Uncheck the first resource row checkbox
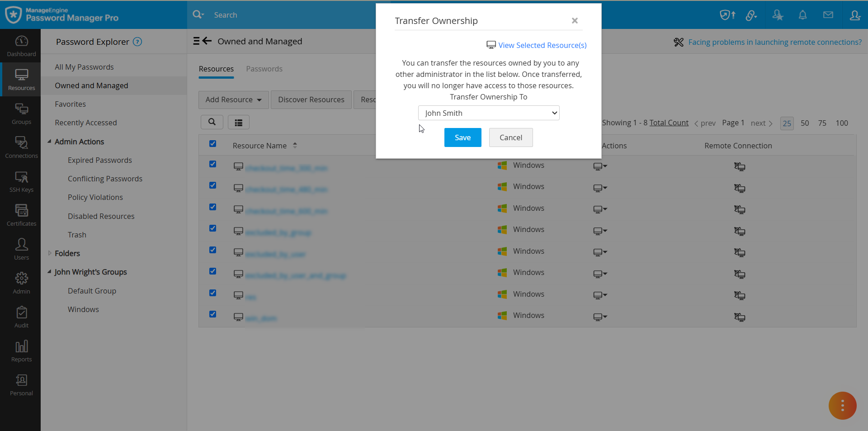Viewport: 868px width, 431px height. coord(212,164)
